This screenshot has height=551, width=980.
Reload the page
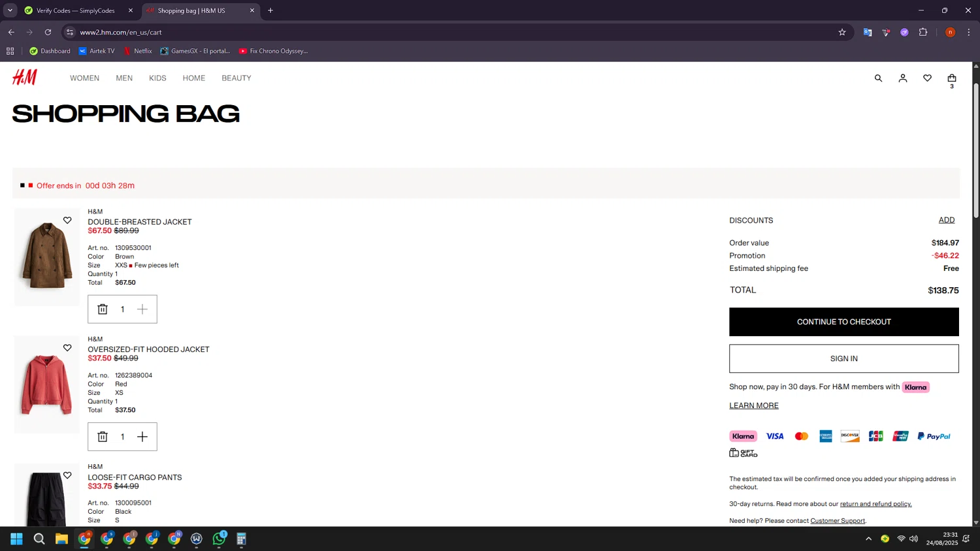(48, 32)
